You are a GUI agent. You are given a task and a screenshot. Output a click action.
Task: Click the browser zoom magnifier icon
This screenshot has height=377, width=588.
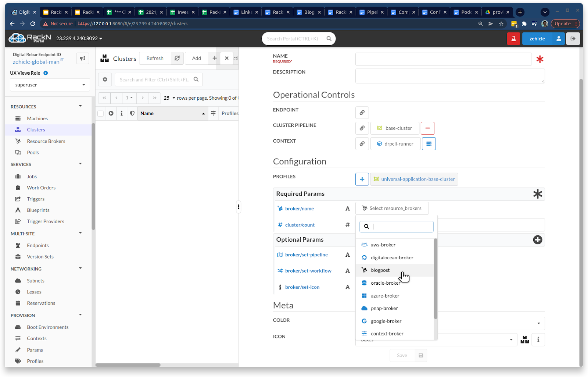point(480,24)
